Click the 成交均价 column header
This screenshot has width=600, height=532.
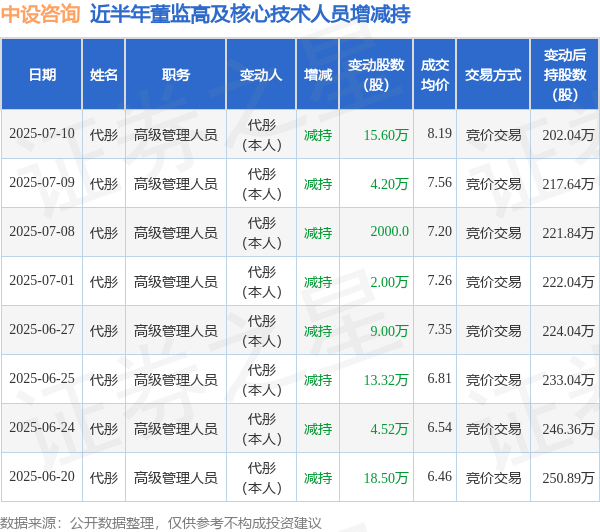coord(435,74)
